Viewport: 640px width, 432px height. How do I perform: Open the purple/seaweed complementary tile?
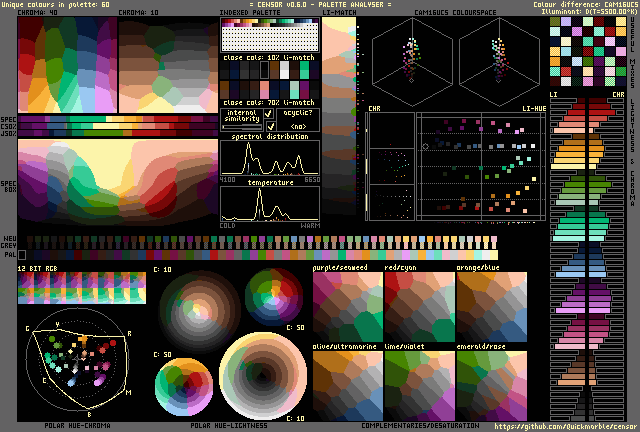(x=348, y=307)
